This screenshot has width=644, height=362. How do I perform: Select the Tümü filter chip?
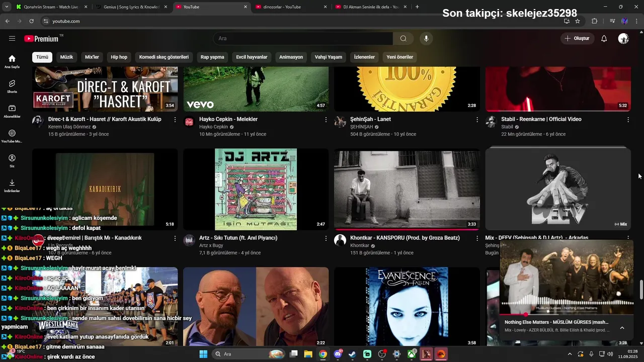(x=42, y=57)
